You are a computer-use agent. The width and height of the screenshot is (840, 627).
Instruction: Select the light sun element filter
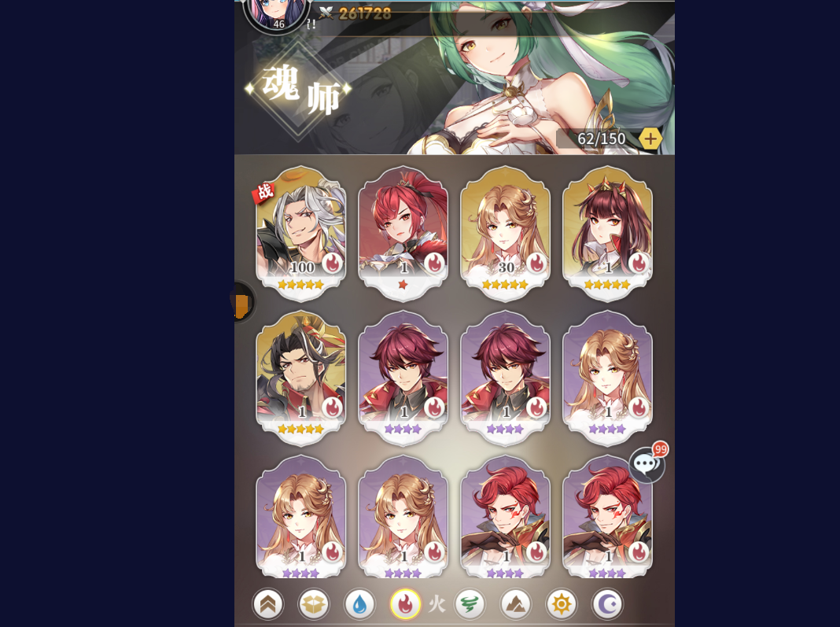[562, 604]
